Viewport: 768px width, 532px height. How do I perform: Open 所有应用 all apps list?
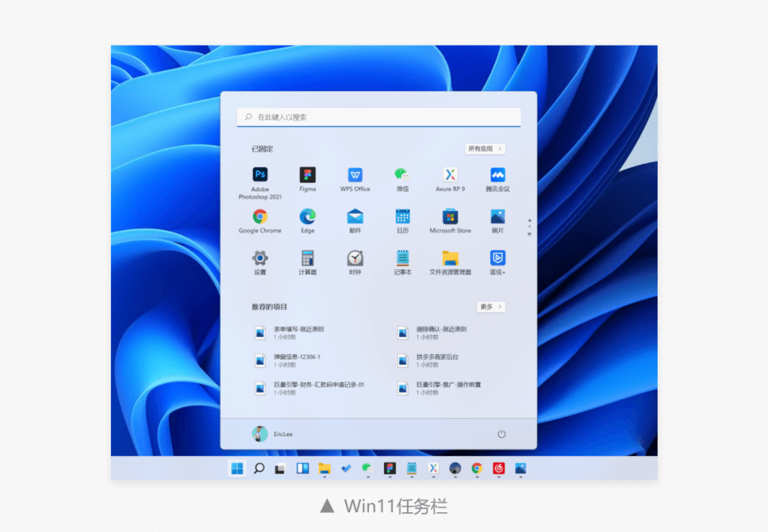484,149
